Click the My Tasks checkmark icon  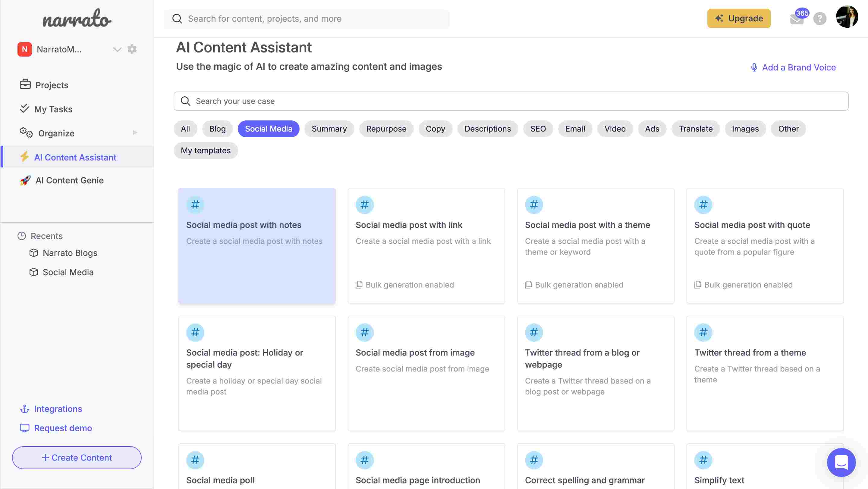25,108
